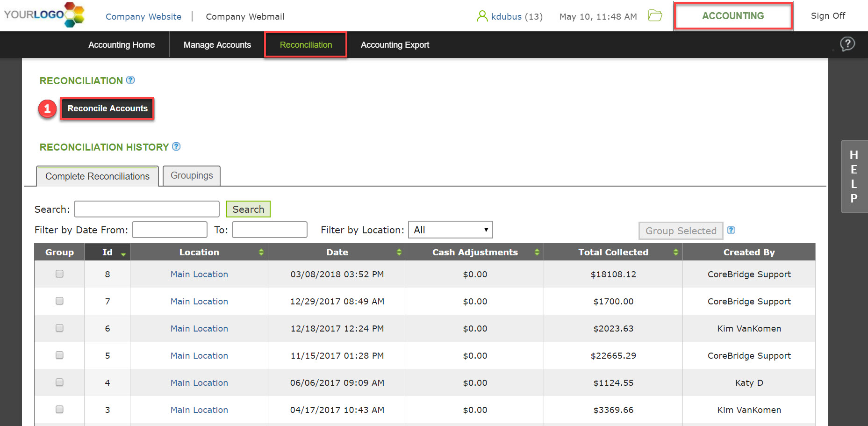Viewport: 868px width, 426px height.
Task: Click the date To field
Action: coord(270,230)
